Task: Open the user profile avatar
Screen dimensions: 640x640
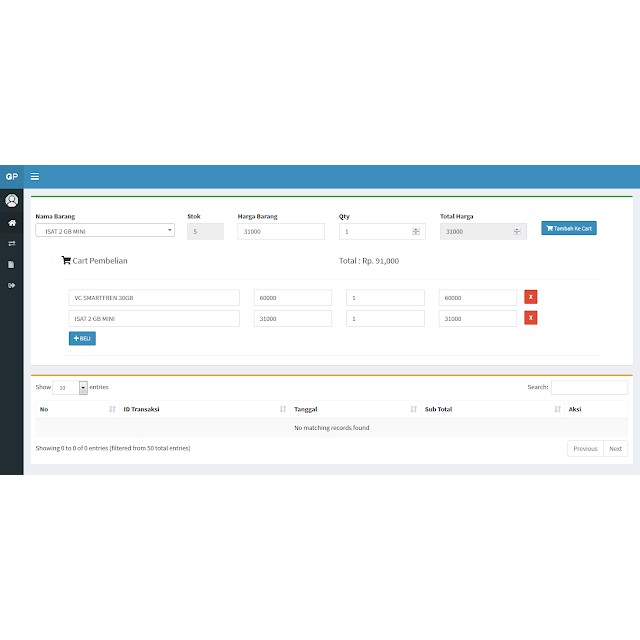Action: pyautogui.click(x=11, y=200)
